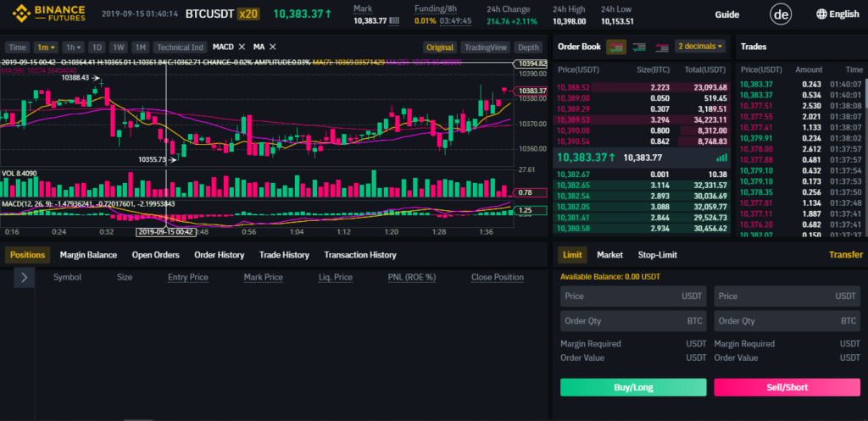868x421 pixels.
Task: Click the Buy/Long button
Action: coord(633,387)
